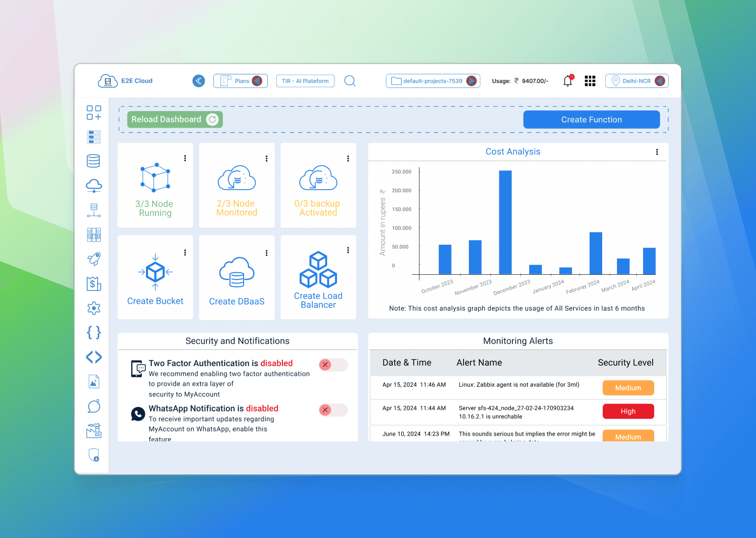Click the Create Bucket tile

155,277
